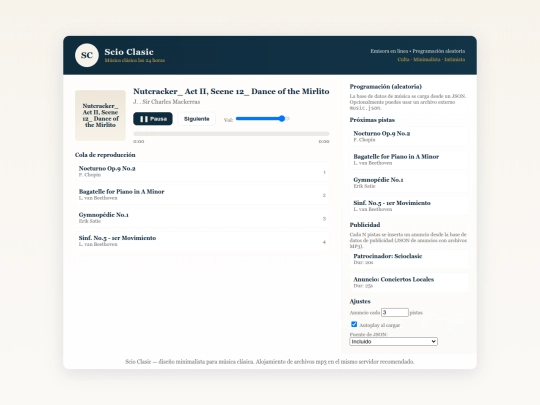Click the Anuncio cada pistas number field
The height and width of the screenshot is (405, 540).
tap(395, 312)
